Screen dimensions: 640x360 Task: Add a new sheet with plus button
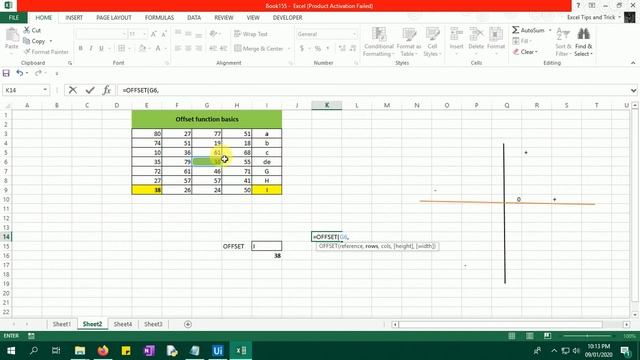(188, 324)
